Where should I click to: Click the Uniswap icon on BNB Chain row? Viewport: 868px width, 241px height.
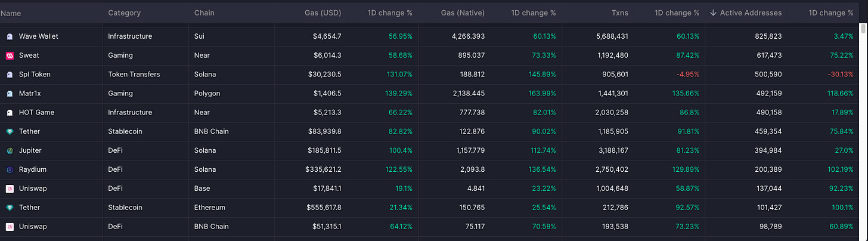point(10,227)
